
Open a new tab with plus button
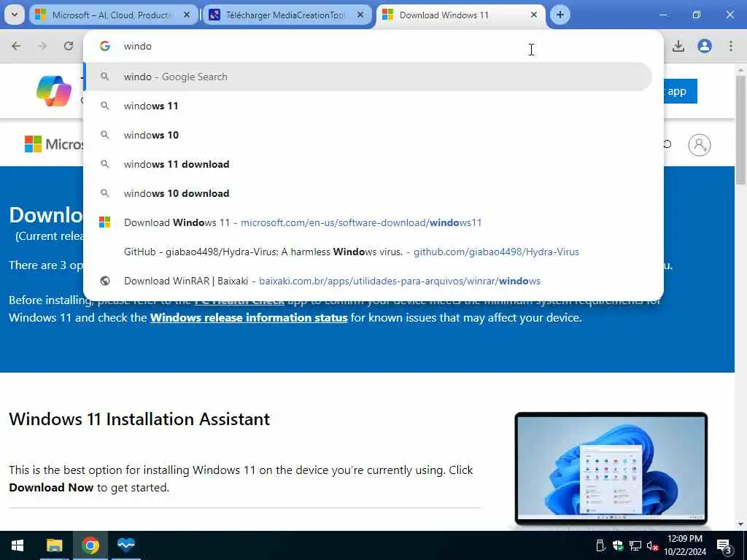coord(560,15)
